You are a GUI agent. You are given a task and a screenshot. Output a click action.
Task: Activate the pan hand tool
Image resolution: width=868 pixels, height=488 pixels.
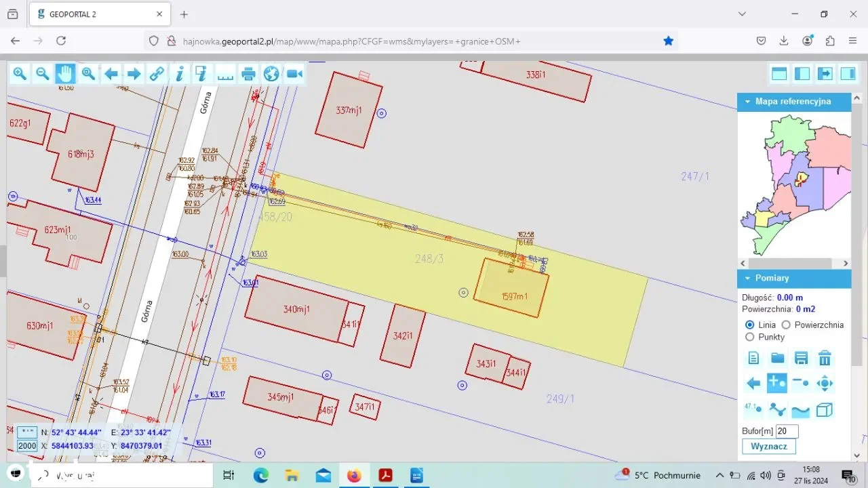coord(65,74)
